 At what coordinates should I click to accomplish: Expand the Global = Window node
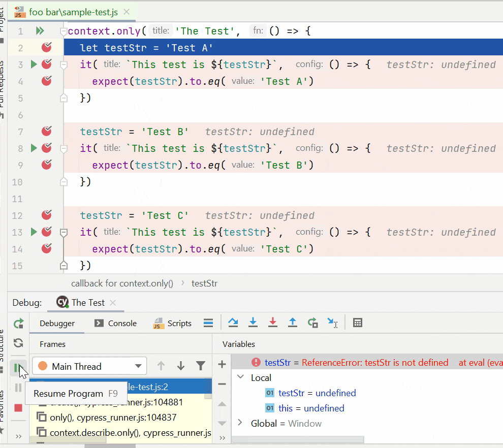pyautogui.click(x=240, y=423)
